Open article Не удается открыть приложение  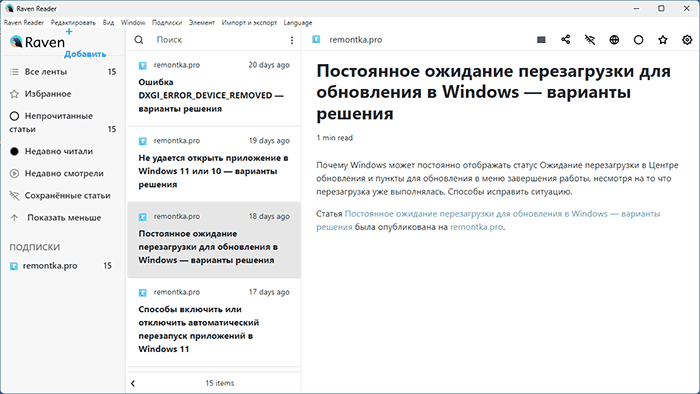point(214,164)
